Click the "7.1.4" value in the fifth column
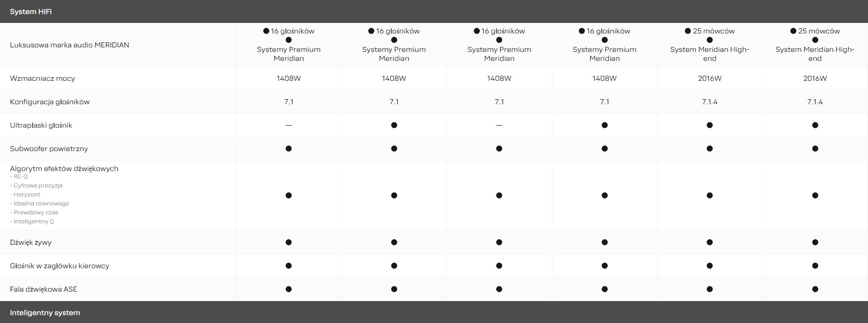 pyautogui.click(x=710, y=102)
